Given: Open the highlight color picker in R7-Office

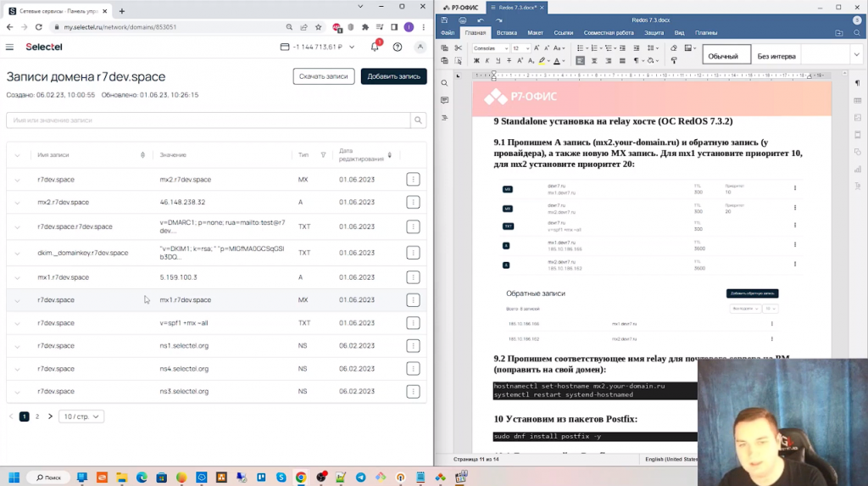Looking at the screenshot, I should (x=542, y=60).
